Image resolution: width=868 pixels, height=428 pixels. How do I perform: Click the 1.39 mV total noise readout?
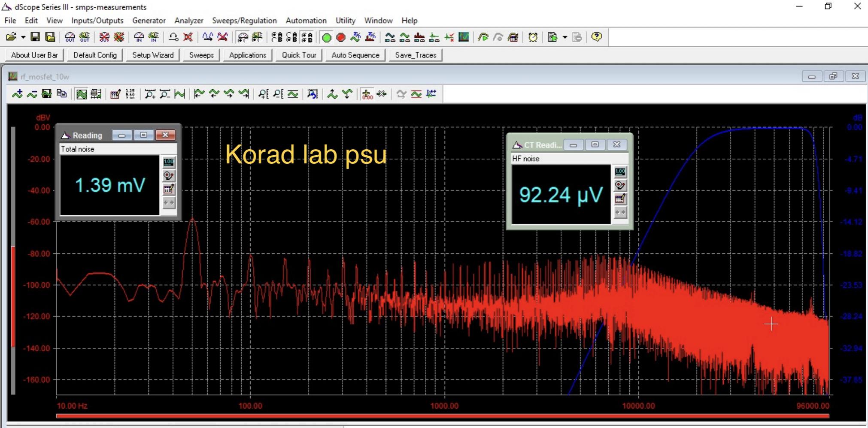coord(110,185)
